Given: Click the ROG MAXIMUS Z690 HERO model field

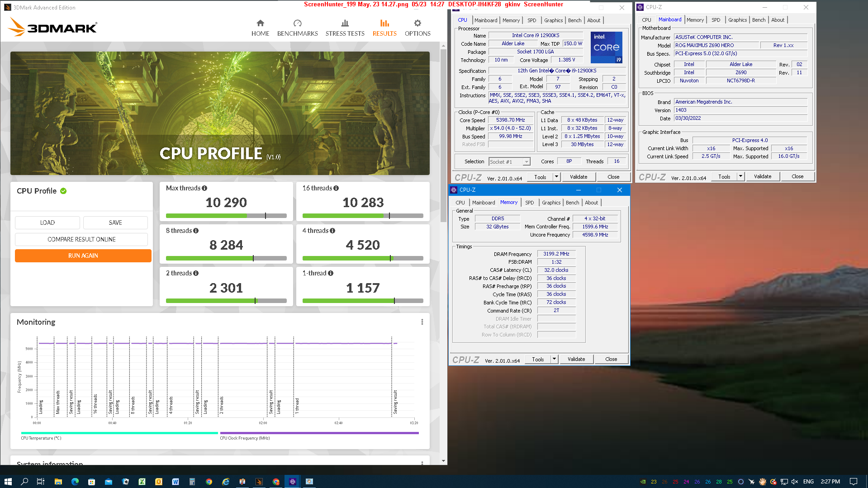Looking at the screenshot, I should point(716,45).
